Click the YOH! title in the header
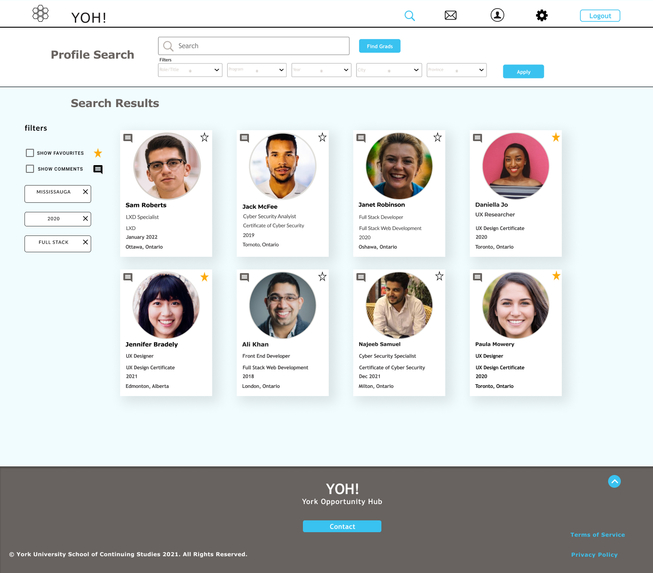The width and height of the screenshot is (653, 573). click(89, 17)
